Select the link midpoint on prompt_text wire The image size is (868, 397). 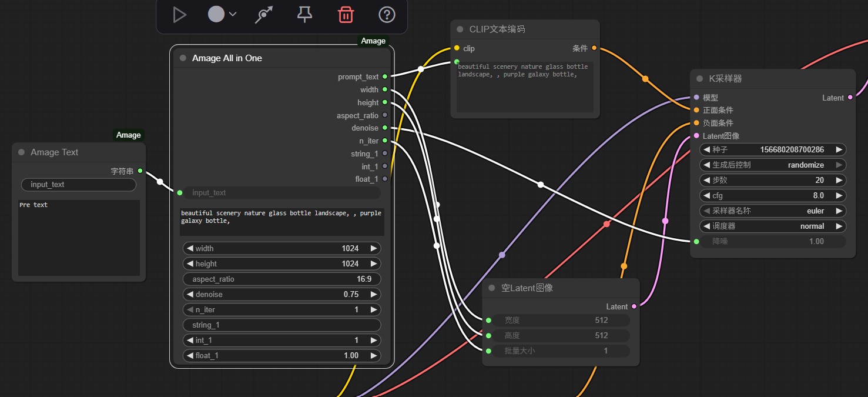click(421, 69)
